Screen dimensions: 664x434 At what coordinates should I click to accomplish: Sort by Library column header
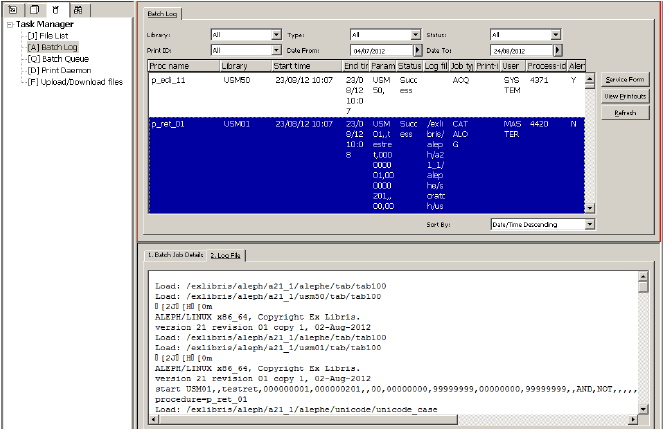tap(246, 66)
